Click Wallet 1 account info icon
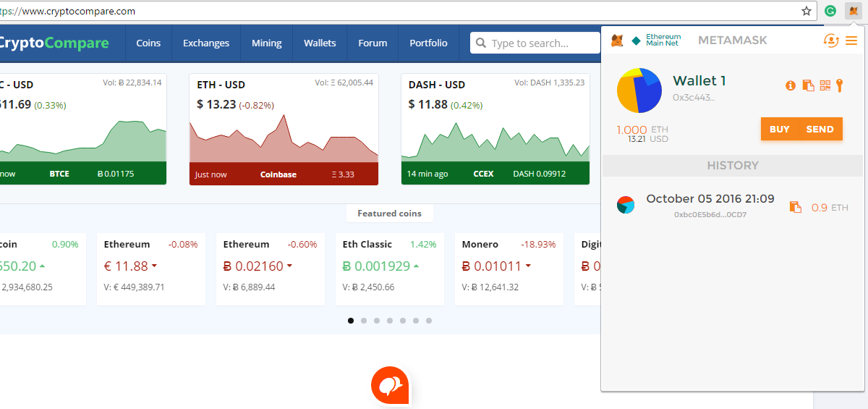The height and width of the screenshot is (409, 868). (791, 85)
